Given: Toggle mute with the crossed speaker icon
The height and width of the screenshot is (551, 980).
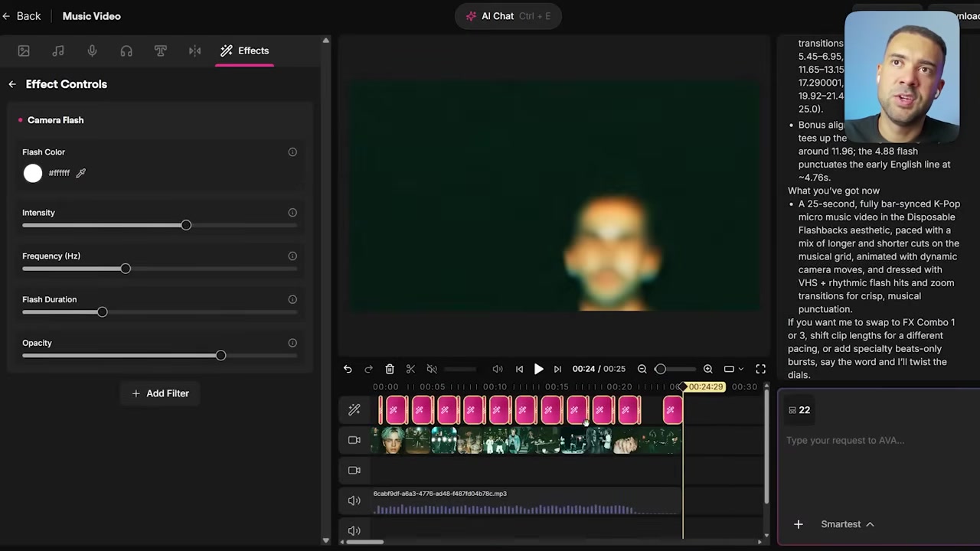Looking at the screenshot, I should tap(432, 369).
